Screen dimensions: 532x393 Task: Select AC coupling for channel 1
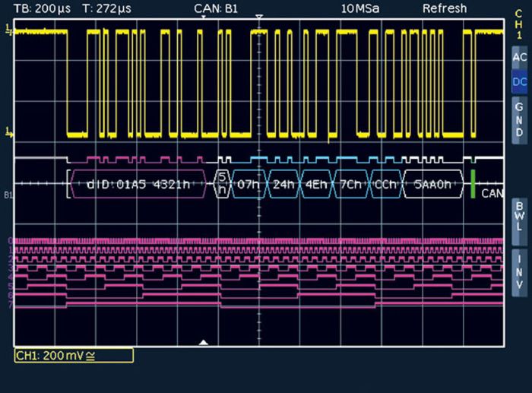[519, 57]
